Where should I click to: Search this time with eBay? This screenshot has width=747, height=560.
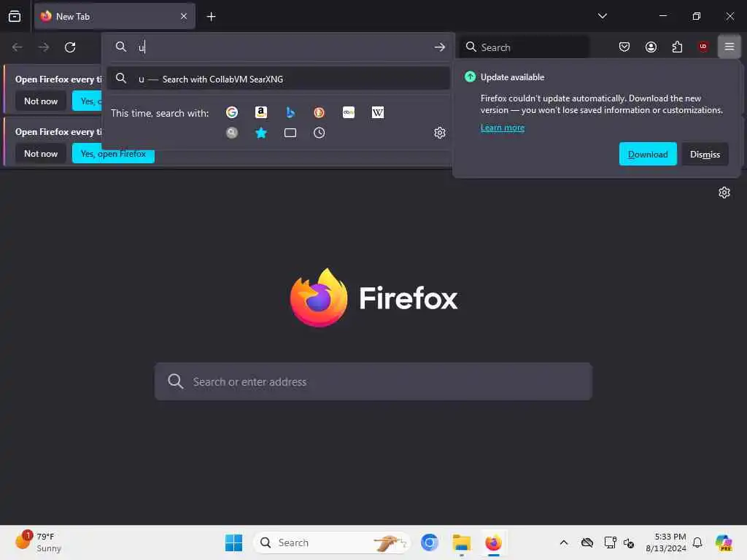pyautogui.click(x=348, y=112)
